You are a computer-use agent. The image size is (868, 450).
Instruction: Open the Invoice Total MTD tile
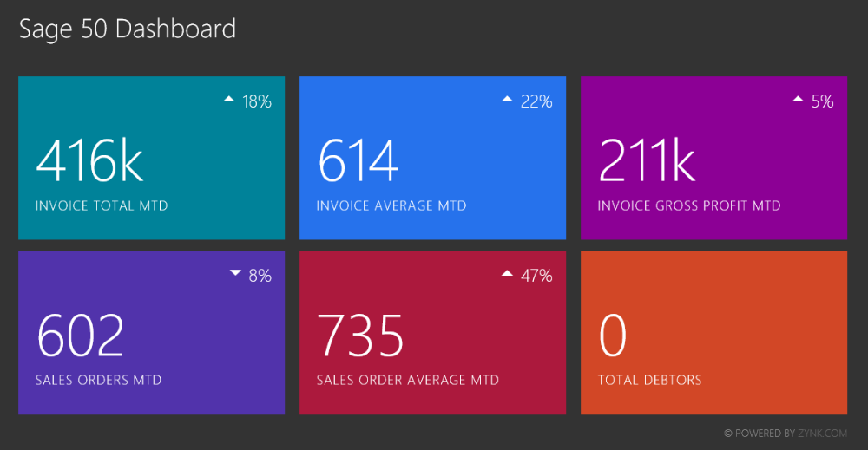[x=151, y=158]
